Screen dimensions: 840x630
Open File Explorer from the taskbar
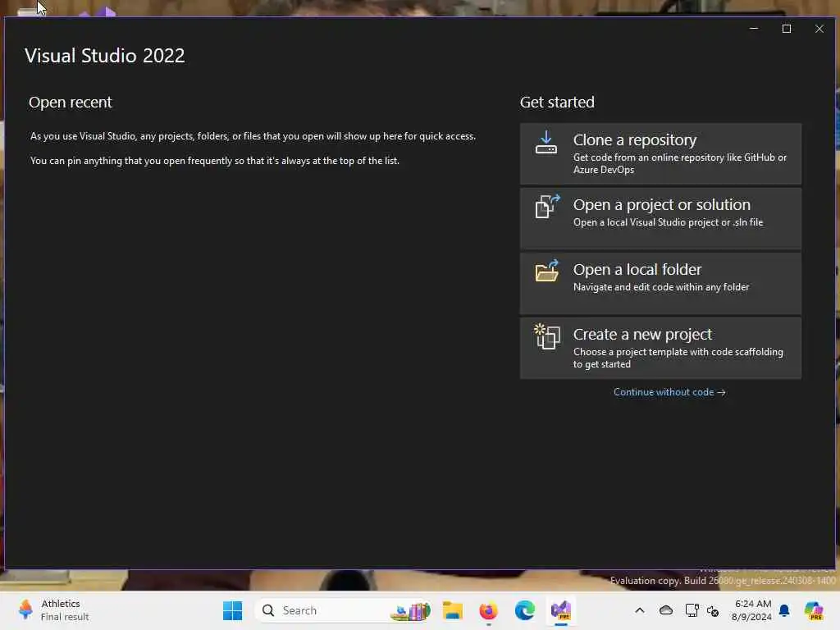[x=453, y=610]
